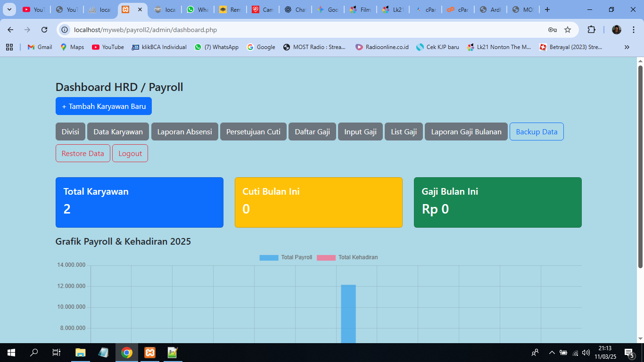
Task: Open a new browser tab
Action: 547,9
